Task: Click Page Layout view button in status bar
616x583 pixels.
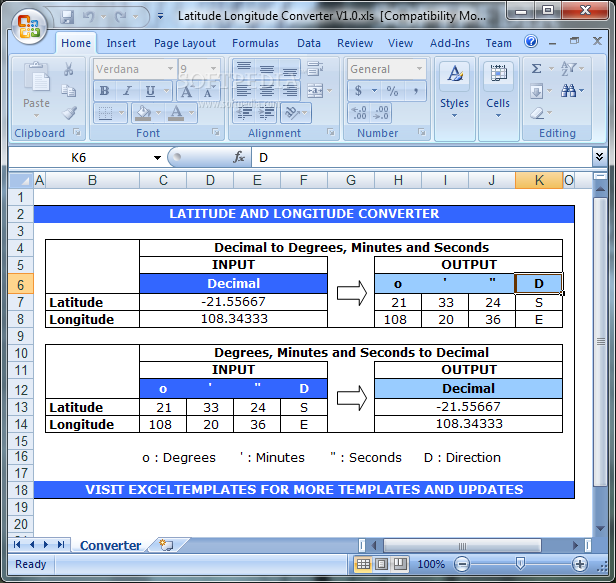Action: point(381,565)
